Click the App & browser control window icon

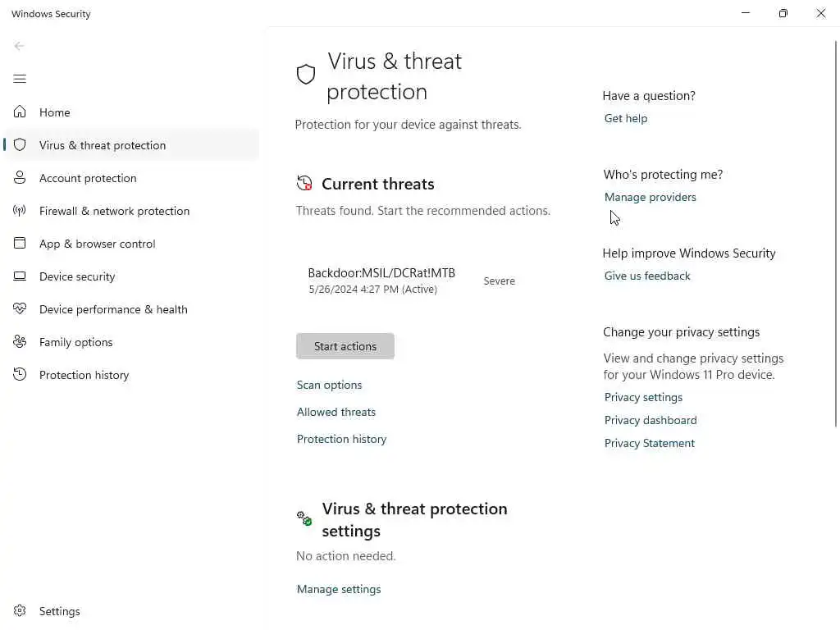click(20, 244)
